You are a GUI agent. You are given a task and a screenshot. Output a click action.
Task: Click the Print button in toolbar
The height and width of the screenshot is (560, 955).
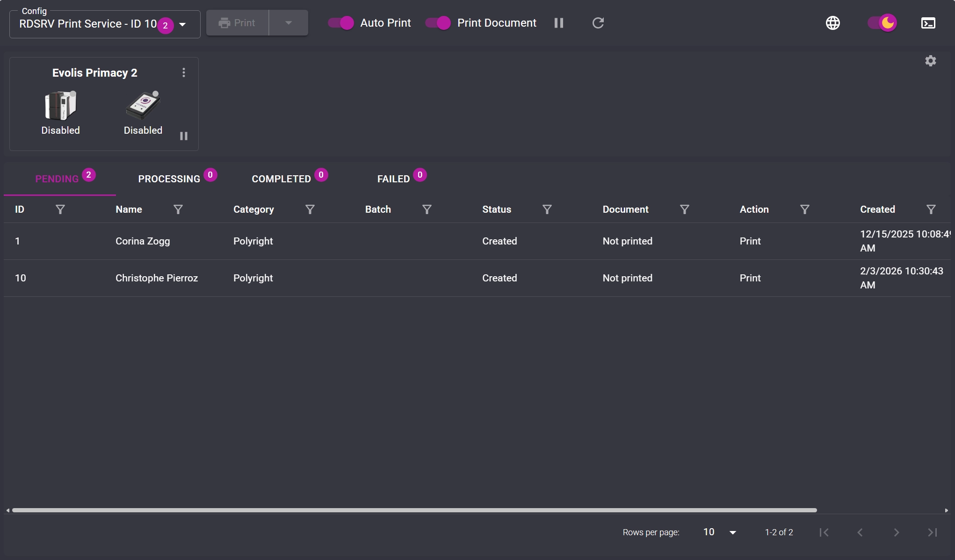238,23
